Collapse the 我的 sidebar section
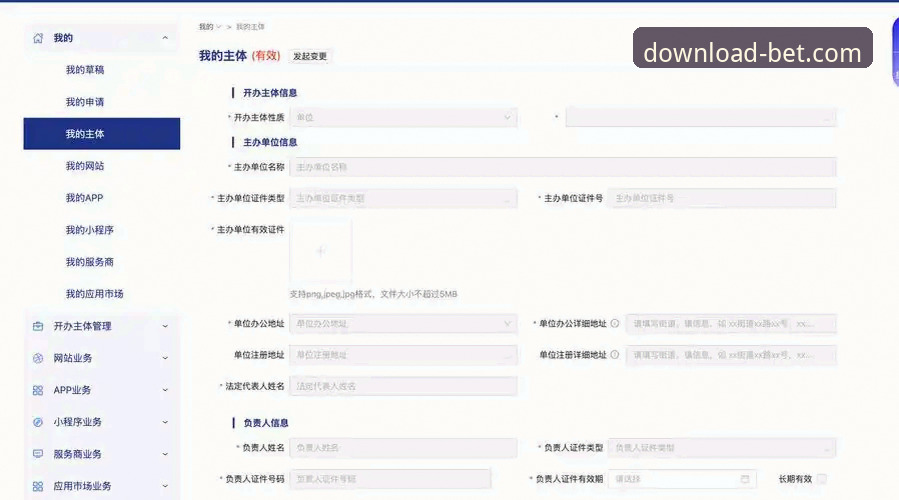This screenshot has width=899, height=500. [x=165, y=38]
